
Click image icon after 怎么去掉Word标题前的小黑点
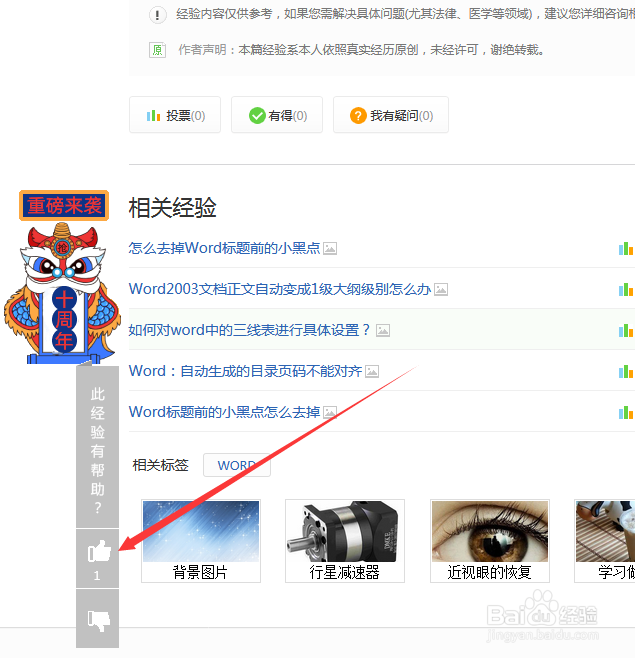tap(330, 248)
